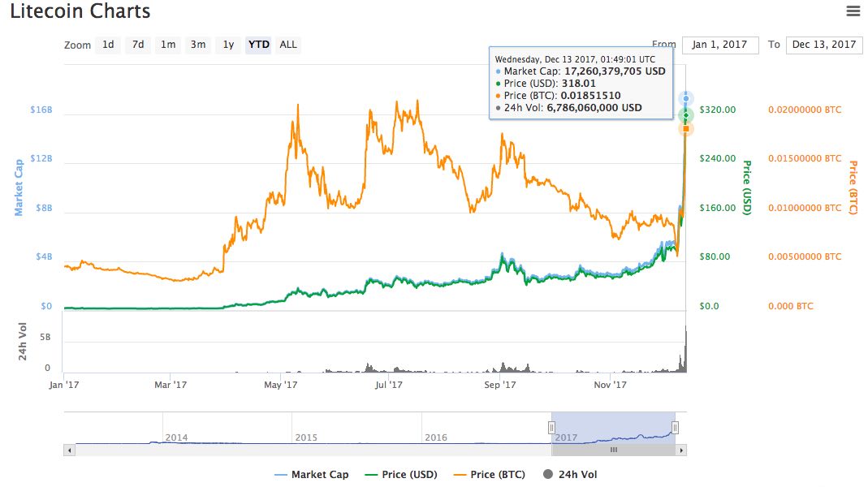Viewport: 868px width, 487px height.
Task: Click the tooltip Price (USD) value 318.01
Action: [x=578, y=84]
